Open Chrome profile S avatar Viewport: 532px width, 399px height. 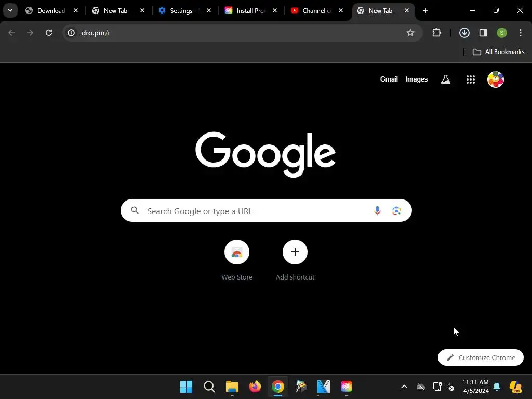tap(501, 33)
